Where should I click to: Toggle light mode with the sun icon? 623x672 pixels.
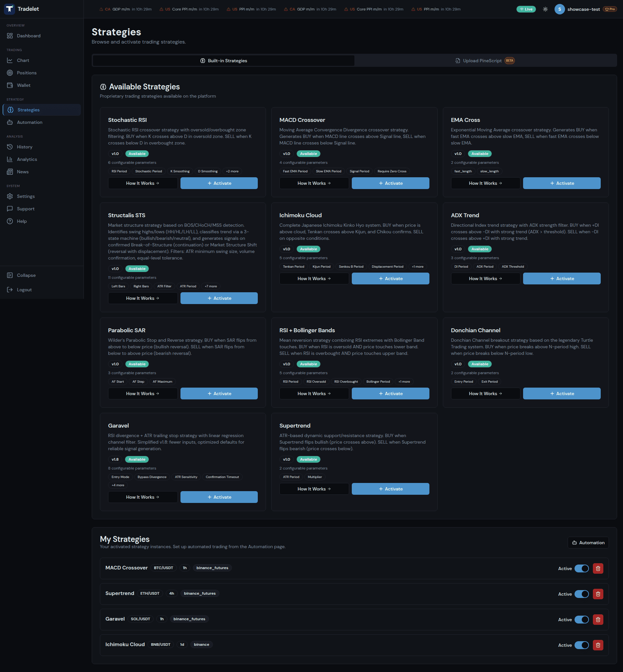click(x=545, y=9)
